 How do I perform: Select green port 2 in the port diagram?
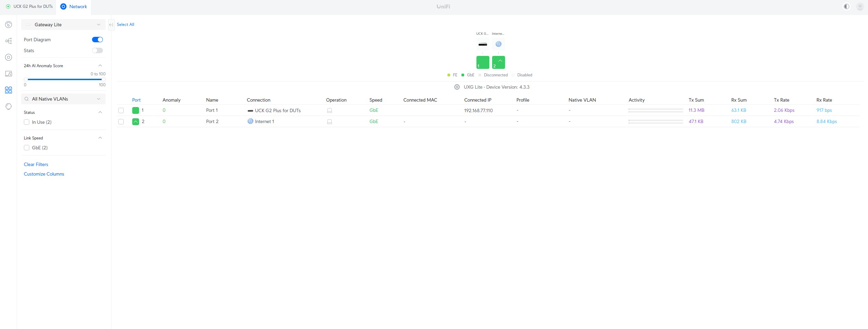point(498,62)
